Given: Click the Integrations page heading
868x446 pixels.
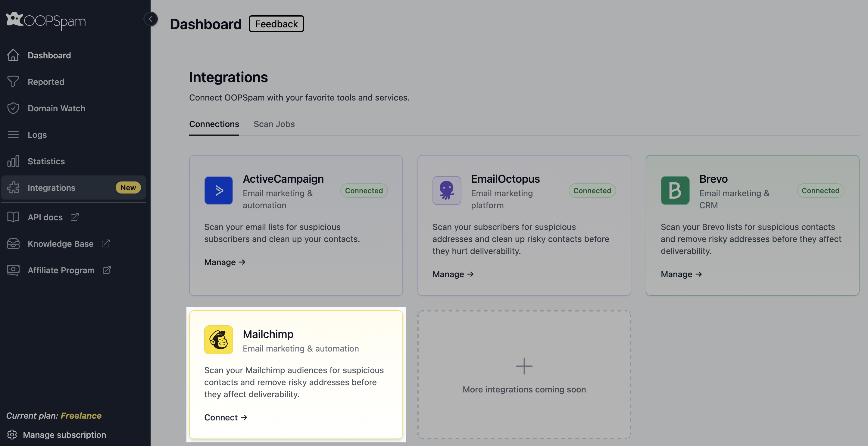Looking at the screenshot, I should click(228, 77).
